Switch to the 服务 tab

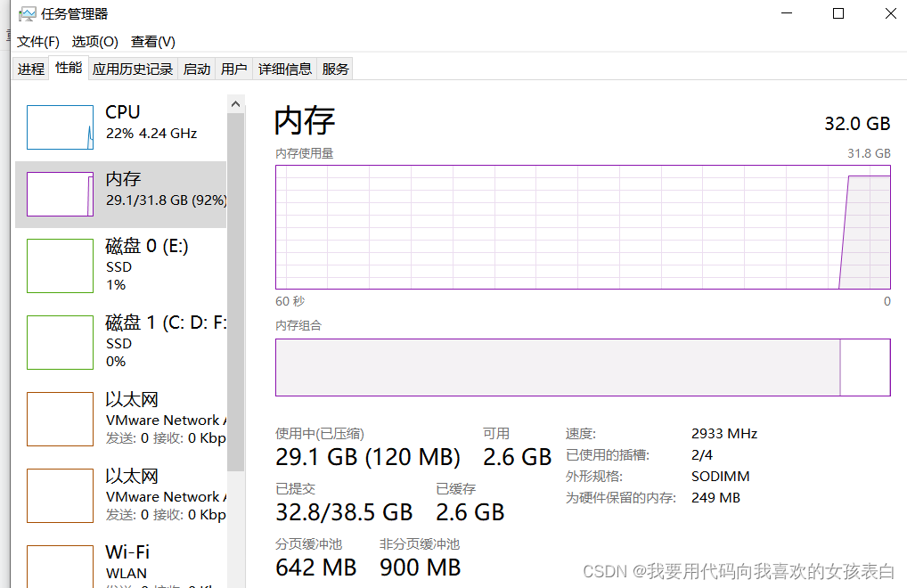(x=336, y=69)
